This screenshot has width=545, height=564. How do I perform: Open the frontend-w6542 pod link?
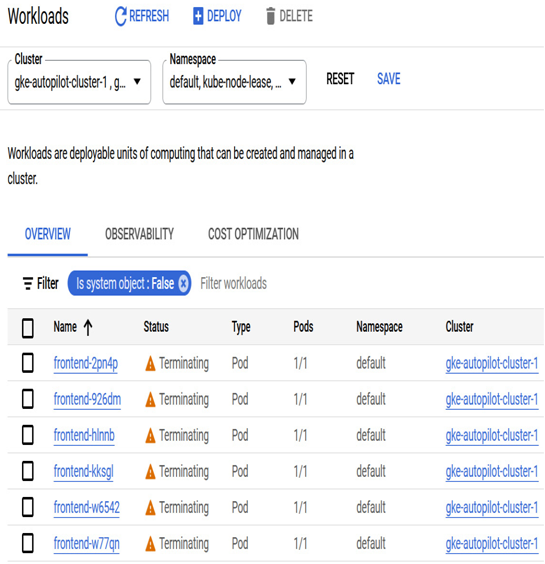tap(87, 508)
